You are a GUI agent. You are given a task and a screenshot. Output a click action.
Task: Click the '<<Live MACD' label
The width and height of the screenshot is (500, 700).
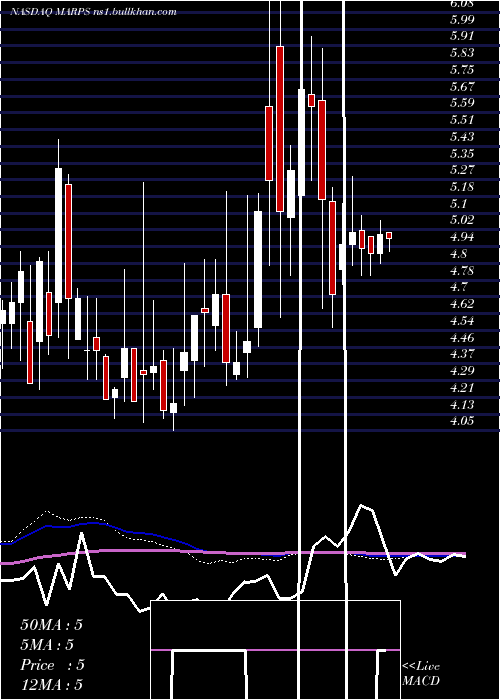(x=421, y=674)
